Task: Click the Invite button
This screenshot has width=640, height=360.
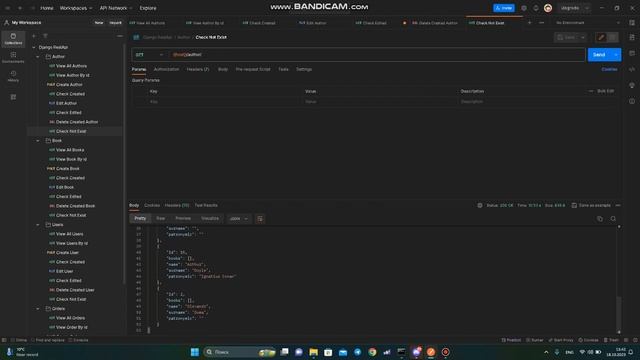Action: (x=504, y=8)
